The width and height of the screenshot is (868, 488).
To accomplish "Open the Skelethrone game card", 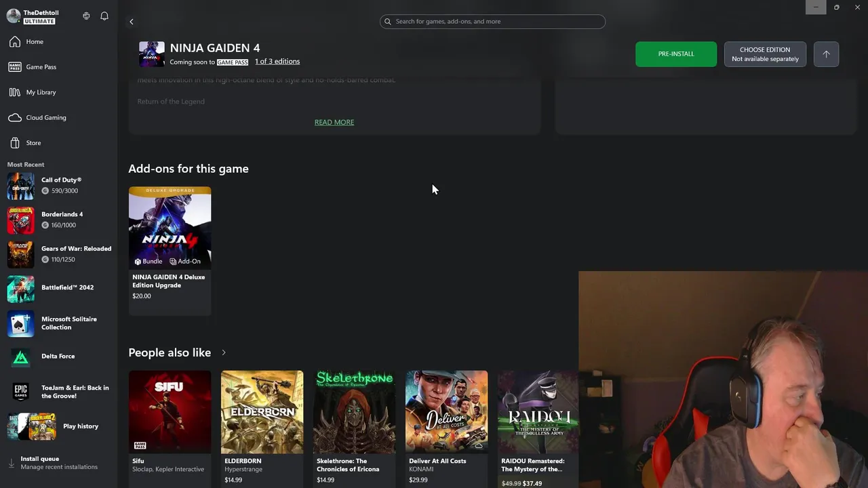I will [x=354, y=428].
